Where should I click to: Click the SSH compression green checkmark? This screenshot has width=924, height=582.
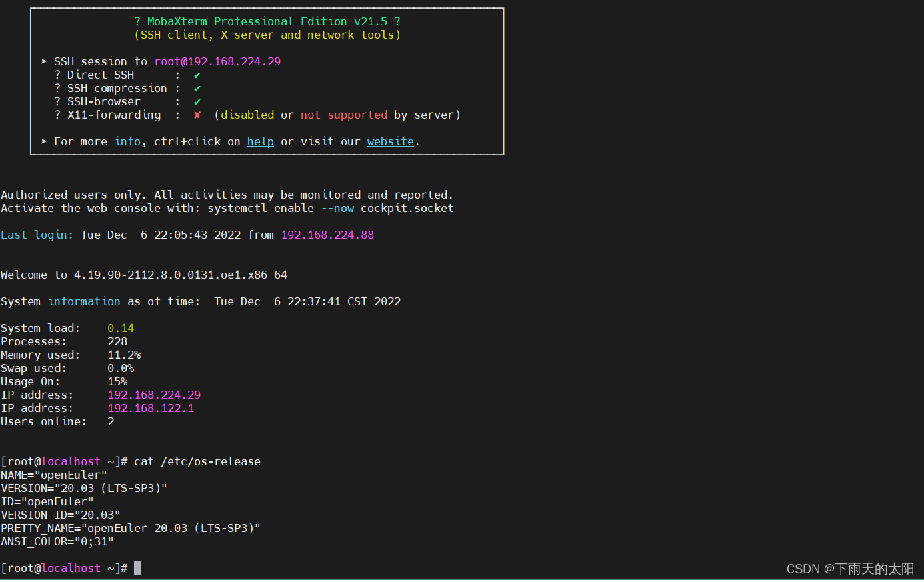[197, 89]
